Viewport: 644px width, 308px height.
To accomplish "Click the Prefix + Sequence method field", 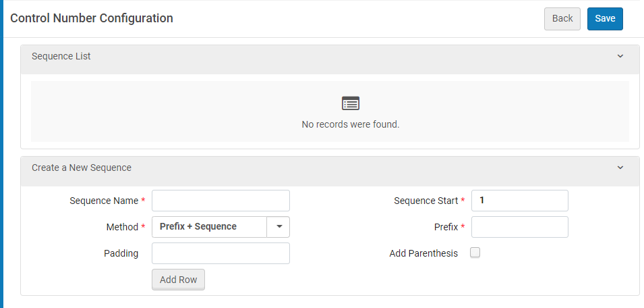I will click(x=210, y=227).
